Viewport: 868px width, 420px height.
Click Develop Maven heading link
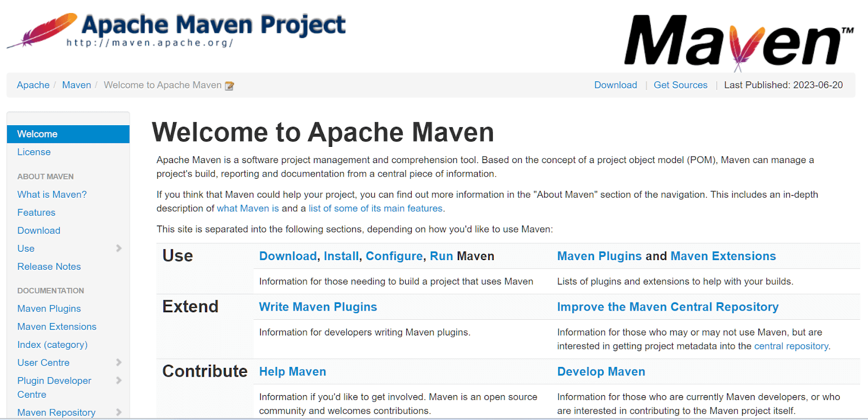601,372
